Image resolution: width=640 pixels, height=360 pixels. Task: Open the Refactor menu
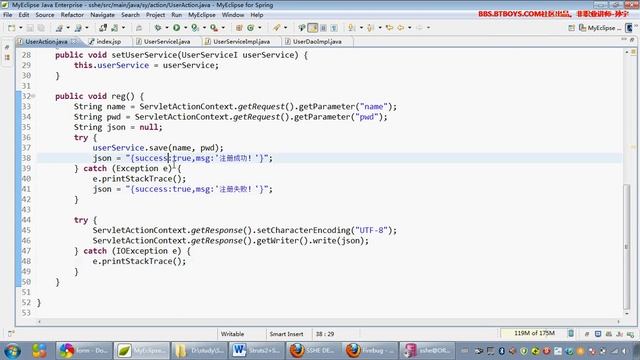point(72,15)
